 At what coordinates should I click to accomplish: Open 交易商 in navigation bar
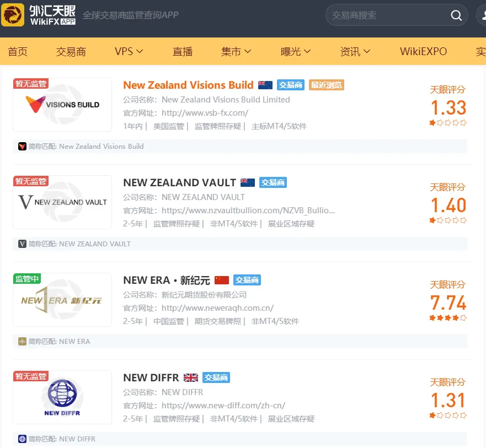[x=71, y=51]
